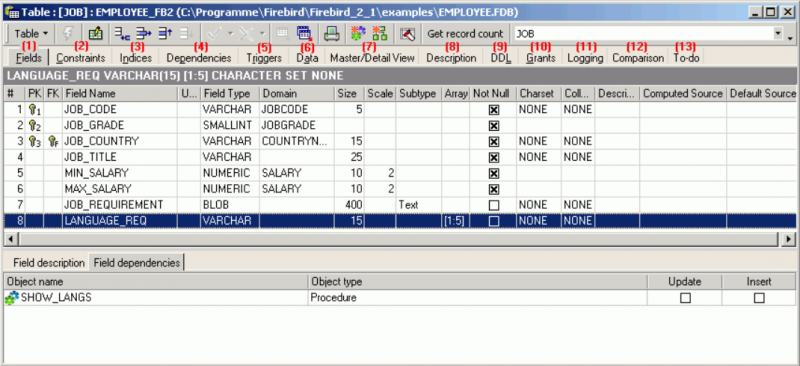Click the foreign key icon on JOB_COUNTRY row
The image size is (800, 366).
point(53,141)
